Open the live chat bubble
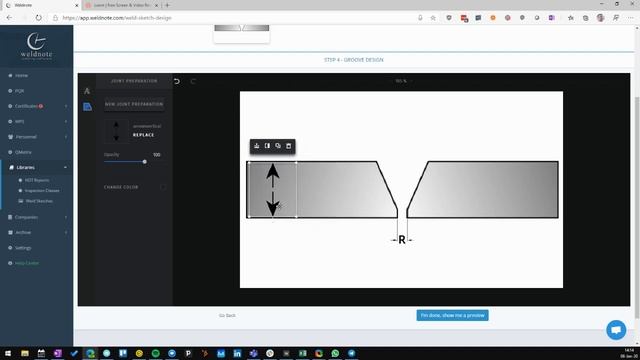 [x=616, y=330]
